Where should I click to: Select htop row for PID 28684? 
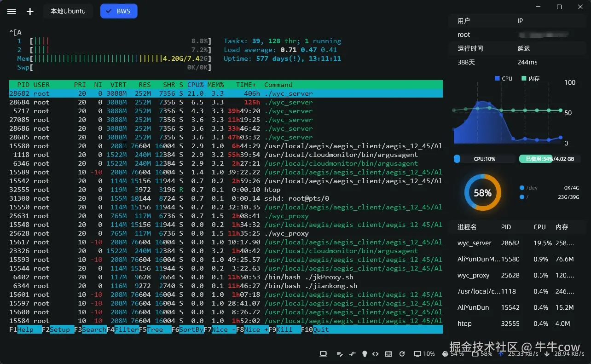(226, 102)
